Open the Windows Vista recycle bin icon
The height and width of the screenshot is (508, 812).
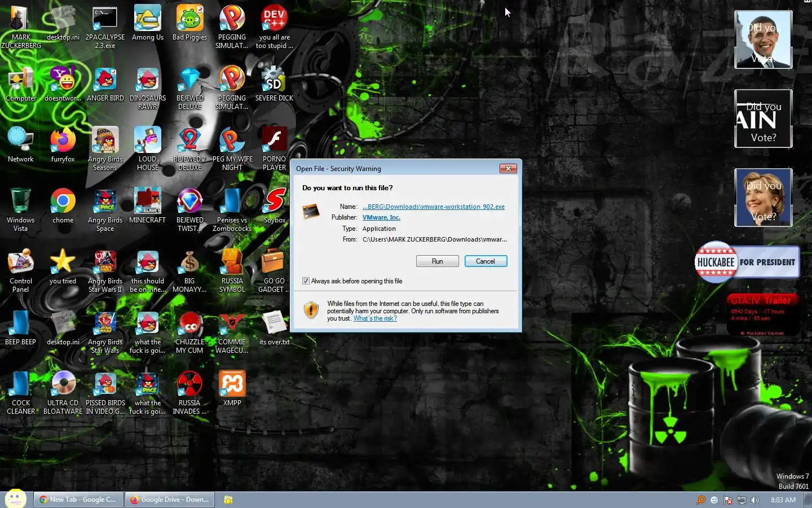tap(21, 209)
